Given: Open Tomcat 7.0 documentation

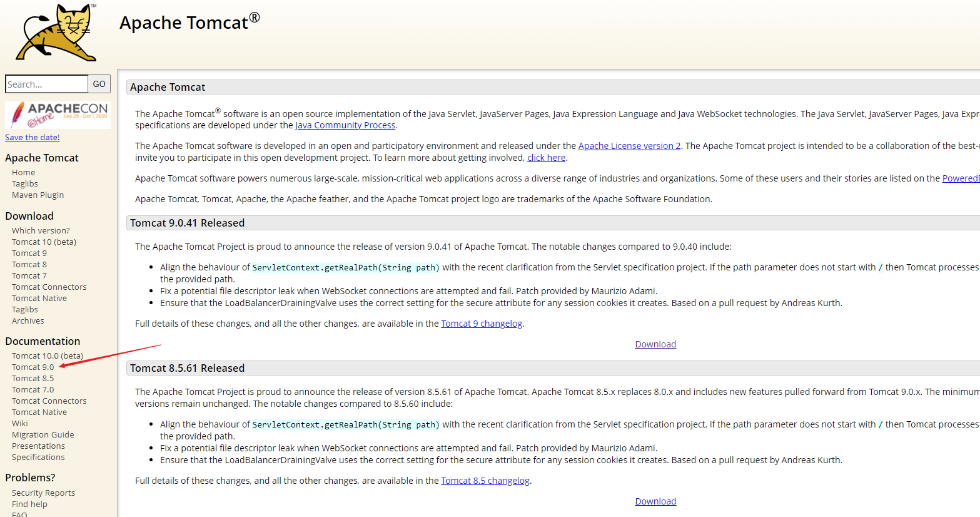Looking at the screenshot, I should tap(33, 389).
